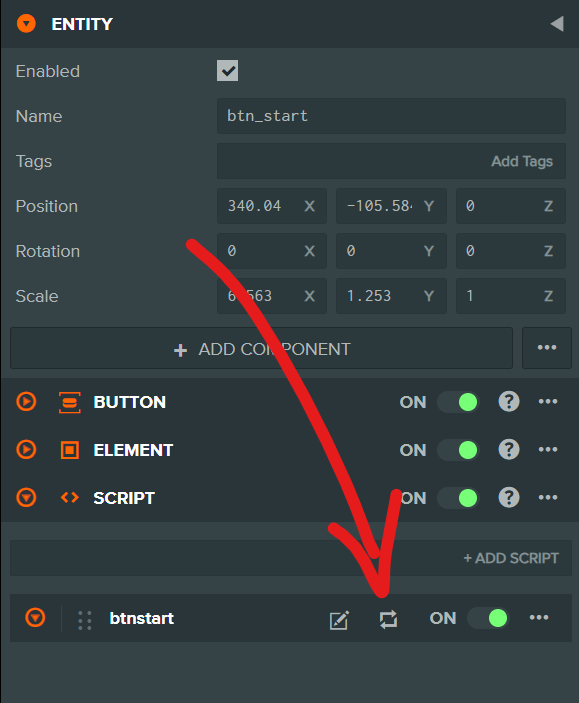Viewport: 579px width, 703px height.
Task: Click the Add Script field
Action: pos(291,558)
